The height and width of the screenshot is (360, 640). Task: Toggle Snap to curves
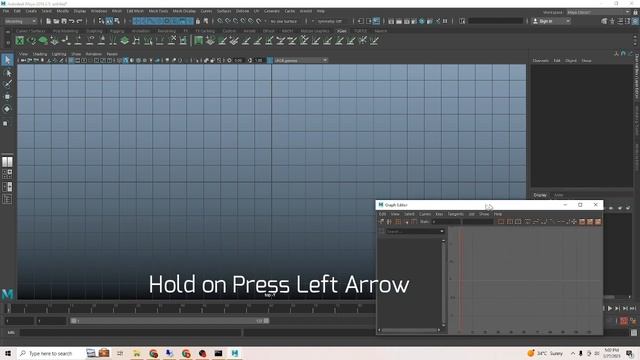228,21
